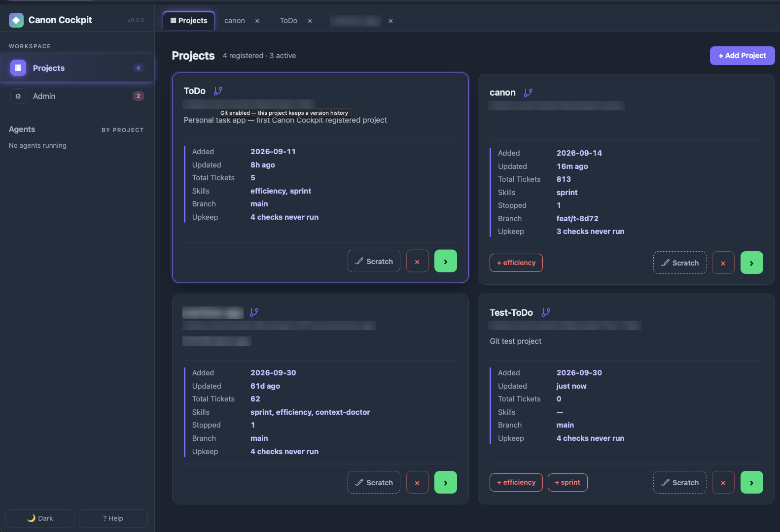Viewport: 780px width, 532px height.
Task: Click the 'Git test project' description
Action: pyautogui.click(x=515, y=341)
